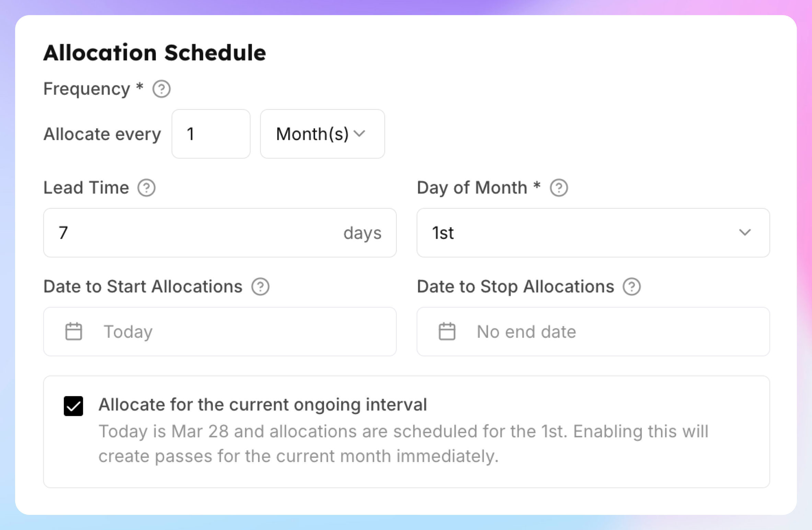Click the chevron arrow in the 1st dropdown
Image resolution: width=812 pixels, height=530 pixels.
pyautogui.click(x=745, y=233)
